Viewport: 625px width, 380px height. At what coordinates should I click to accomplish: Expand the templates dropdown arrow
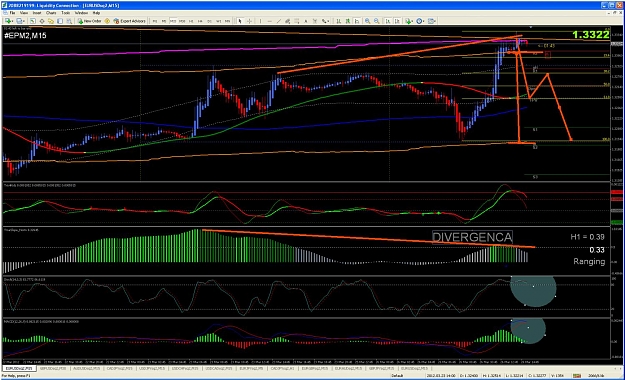[x=435, y=21]
